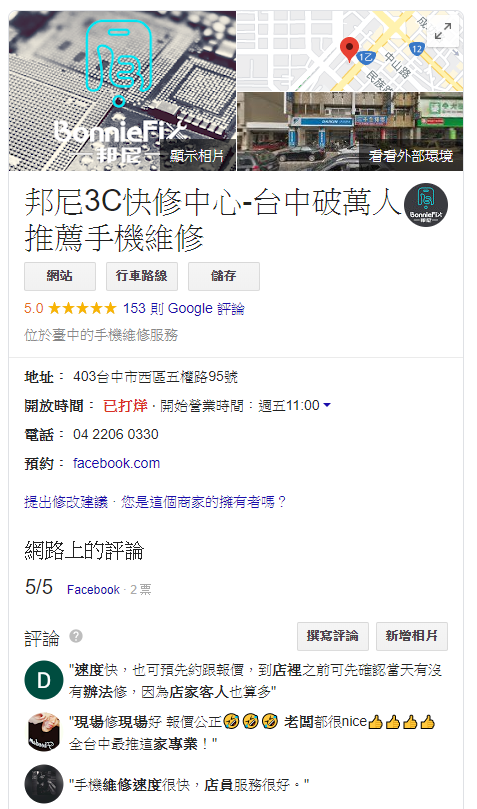Open the round BonnieFix logo beside the title
Viewport: 477px width, 809px height.
tap(426, 205)
